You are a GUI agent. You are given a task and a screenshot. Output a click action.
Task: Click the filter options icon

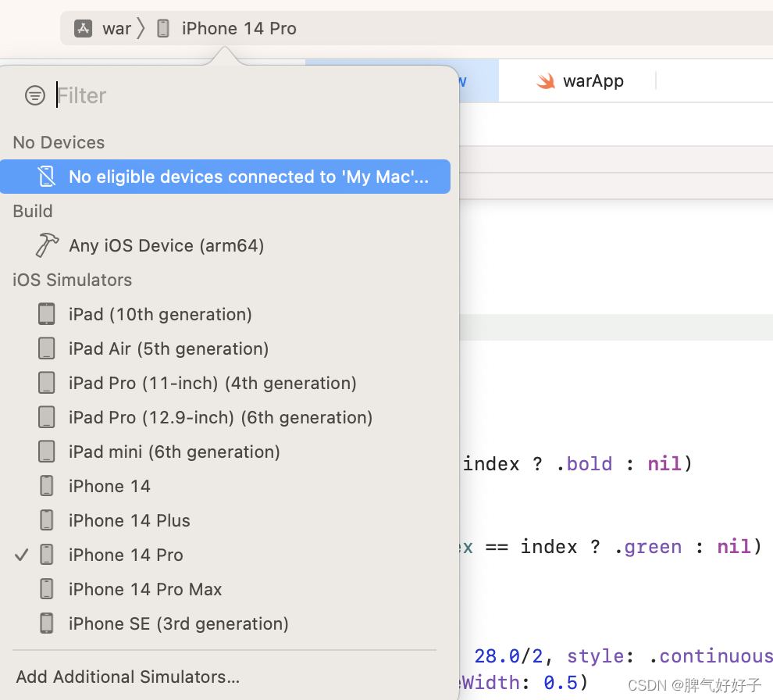(x=35, y=95)
